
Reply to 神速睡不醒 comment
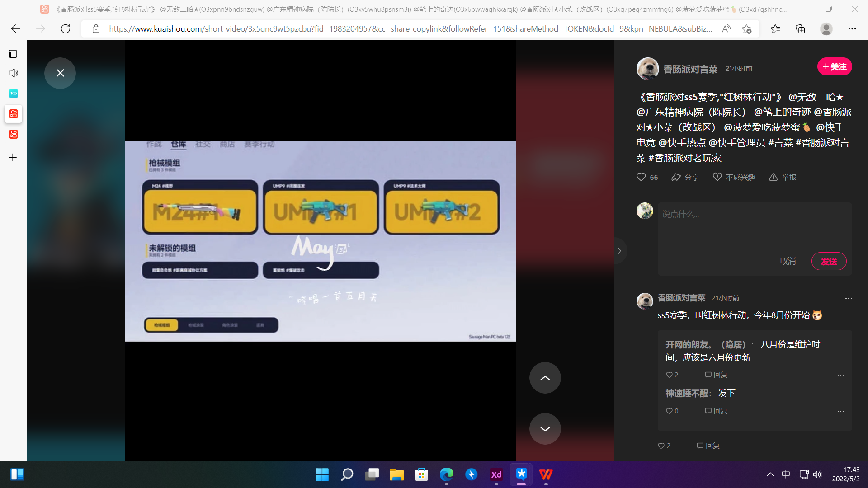tap(716, 411)
